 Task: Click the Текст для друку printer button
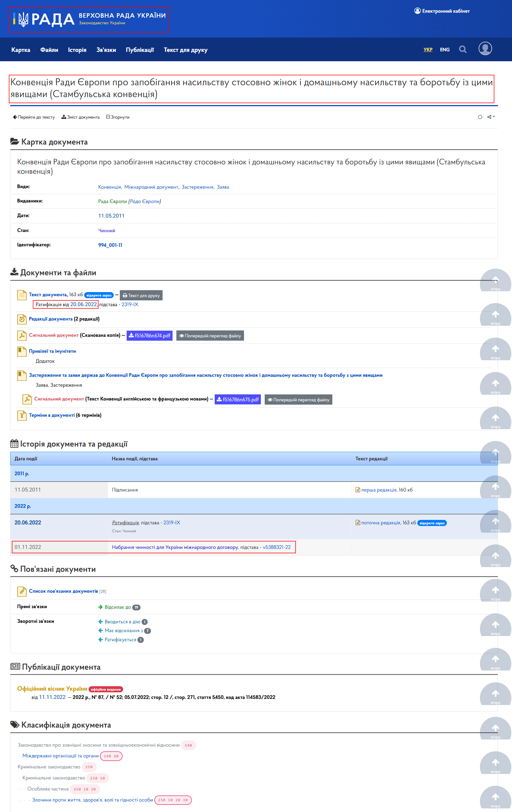[141, 295]
